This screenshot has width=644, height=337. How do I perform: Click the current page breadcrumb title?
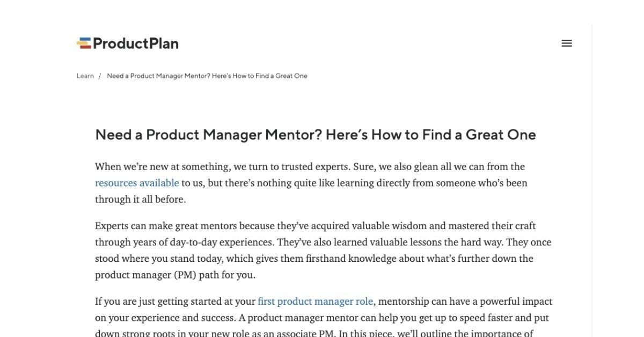tap(207, 76)
